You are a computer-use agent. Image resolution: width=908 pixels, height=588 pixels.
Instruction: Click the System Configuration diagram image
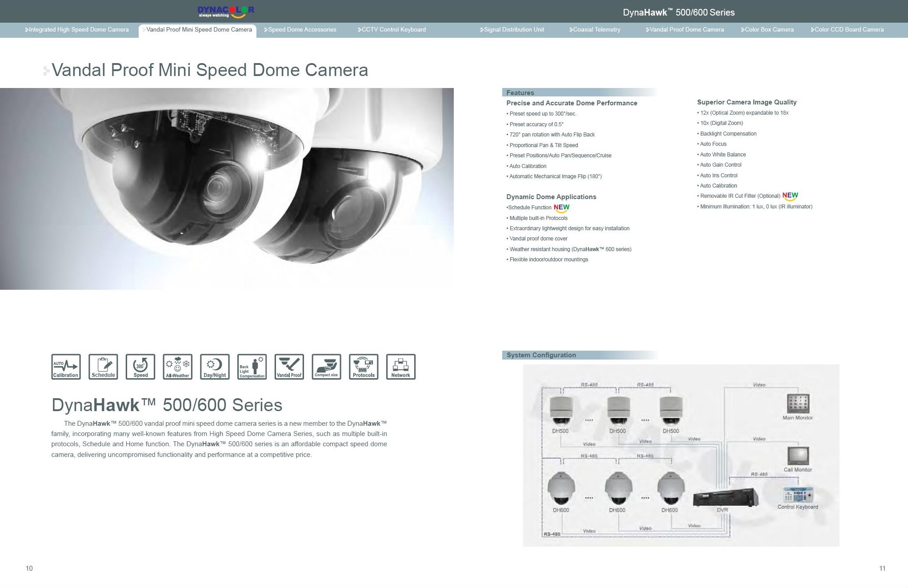[x=681, y=456]
